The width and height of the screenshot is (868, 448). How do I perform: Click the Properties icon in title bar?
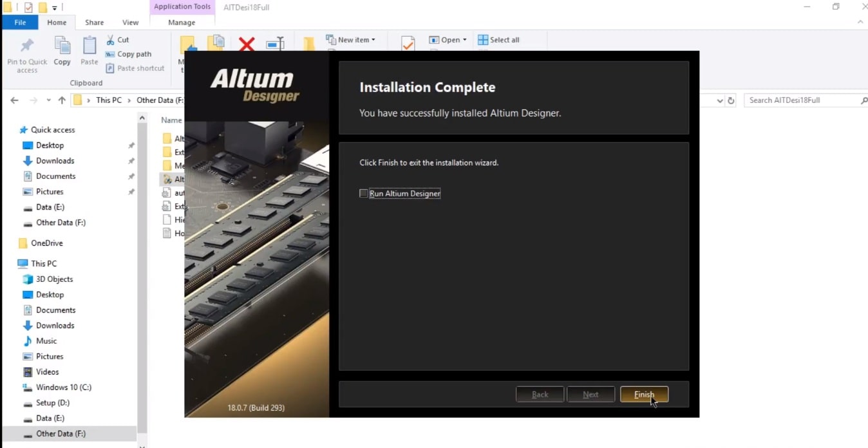tap(28, 8)
